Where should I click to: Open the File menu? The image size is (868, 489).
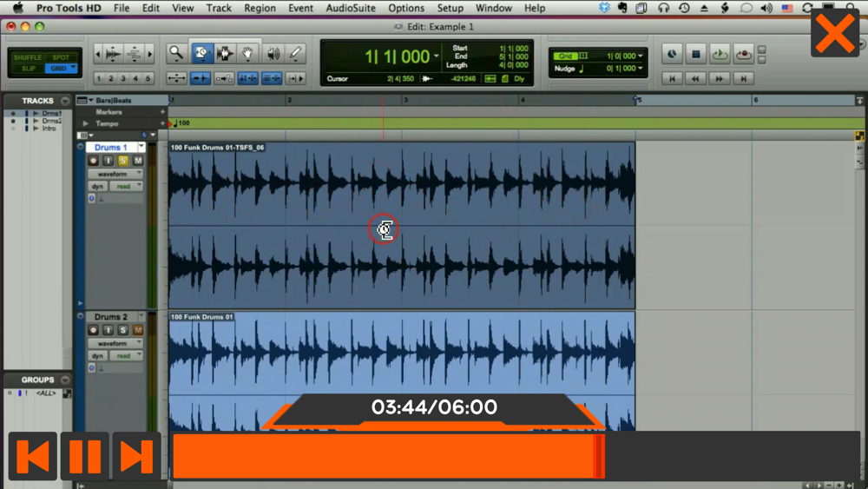[x=122, y=9]
